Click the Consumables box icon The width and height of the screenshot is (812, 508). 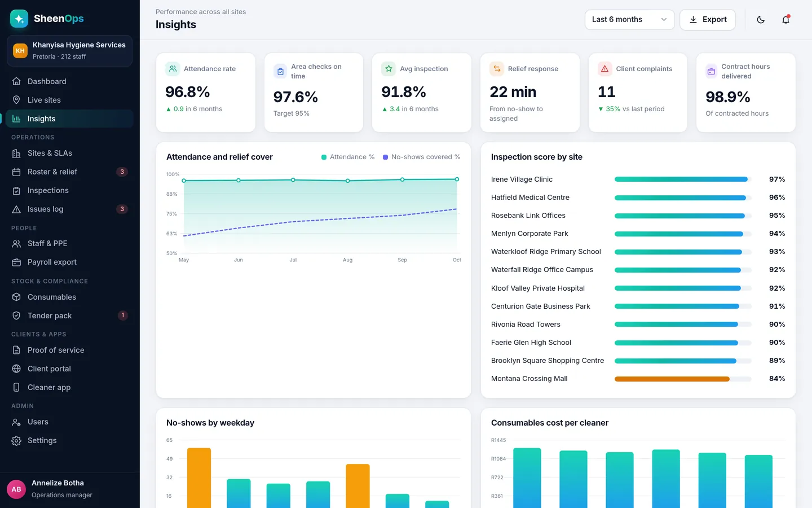(x=16, y=297)
